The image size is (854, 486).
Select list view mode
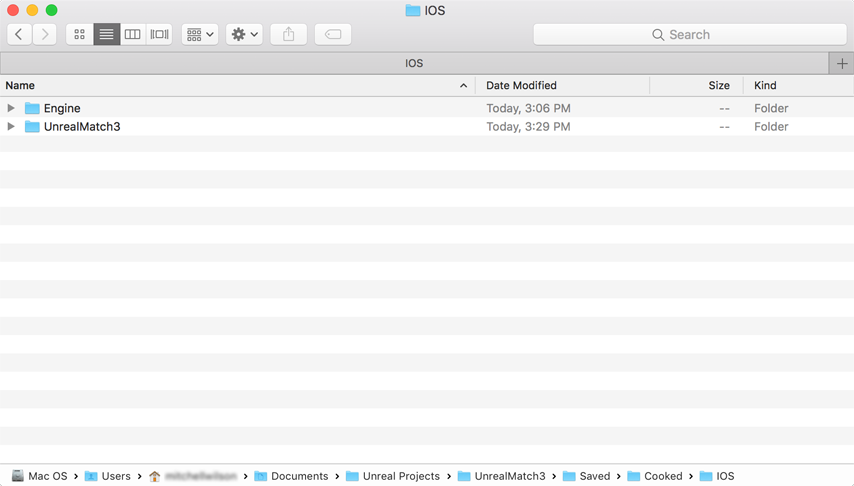106,34
